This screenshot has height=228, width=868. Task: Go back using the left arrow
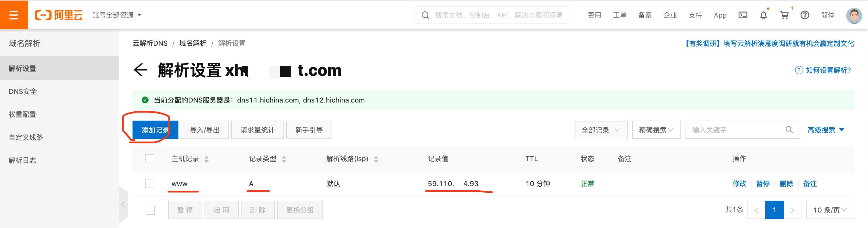[x=141, y=70]
